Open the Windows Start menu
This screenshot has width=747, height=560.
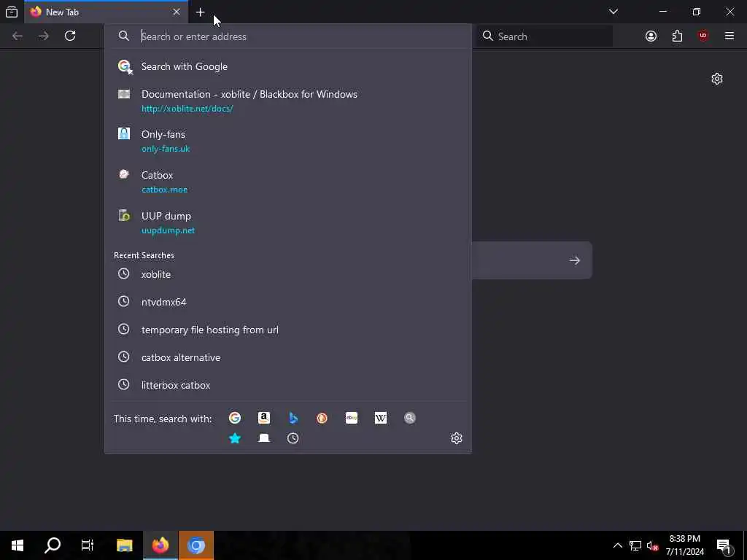18,545
